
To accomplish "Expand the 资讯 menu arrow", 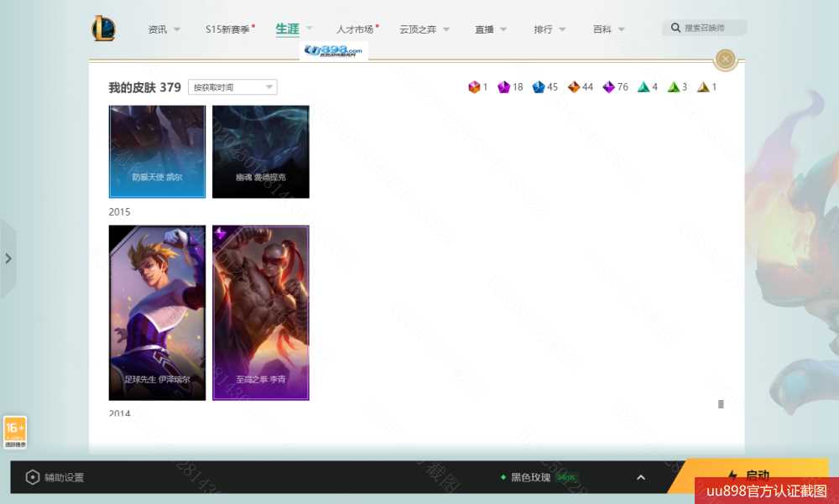I will [176, 29].
